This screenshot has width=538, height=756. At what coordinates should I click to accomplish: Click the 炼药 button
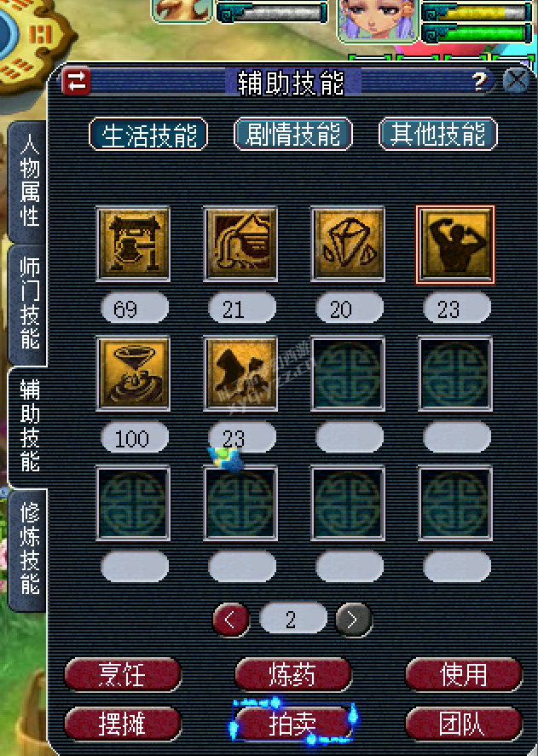[293, 674]
